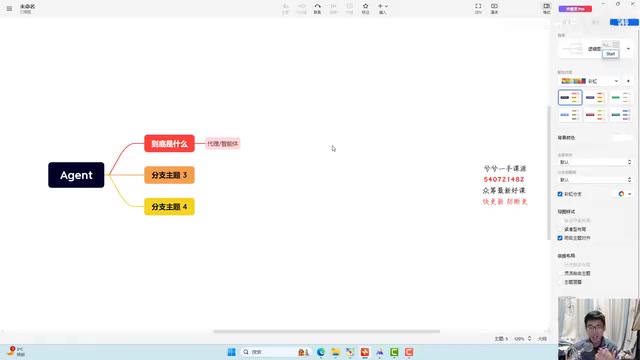Image resolution: width=640 pixels, height=360 pixels.
Task: Click the purple-red Pro upgrade button
Action: click(575, 9)
